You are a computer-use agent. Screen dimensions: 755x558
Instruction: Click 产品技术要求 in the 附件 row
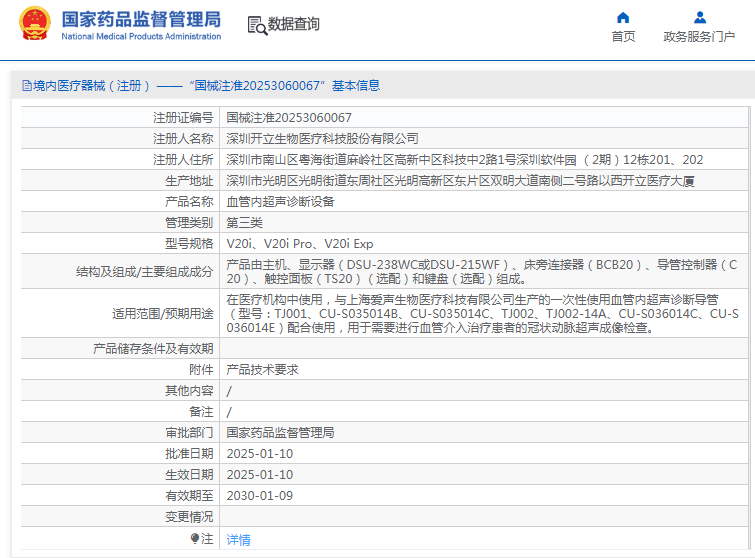262,369
